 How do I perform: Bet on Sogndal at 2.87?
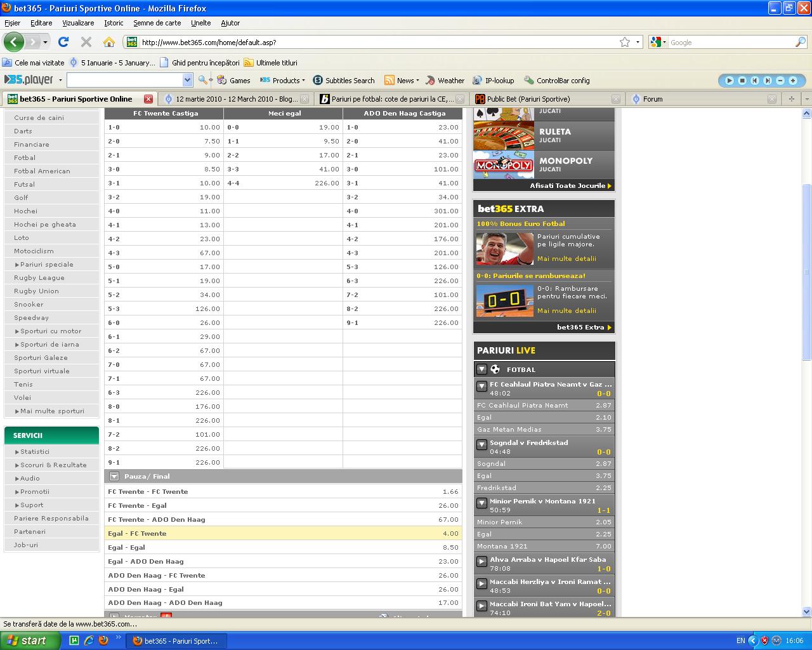tap(544, 464)
